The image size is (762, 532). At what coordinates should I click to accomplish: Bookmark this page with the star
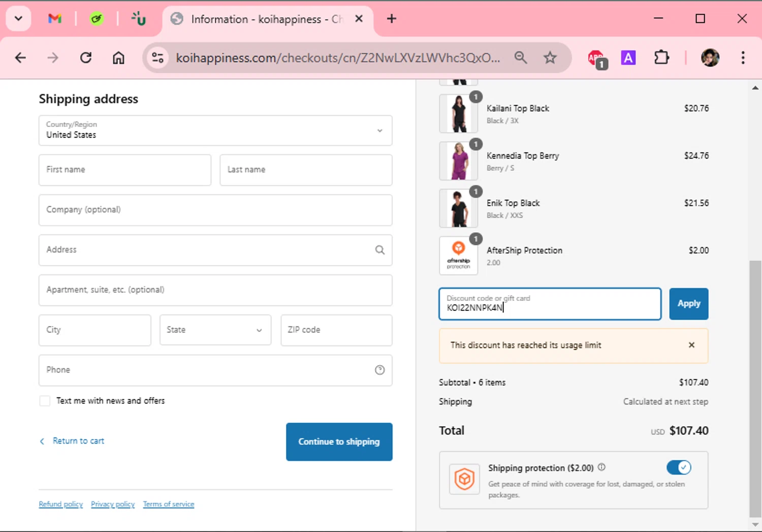click(550, 57)
